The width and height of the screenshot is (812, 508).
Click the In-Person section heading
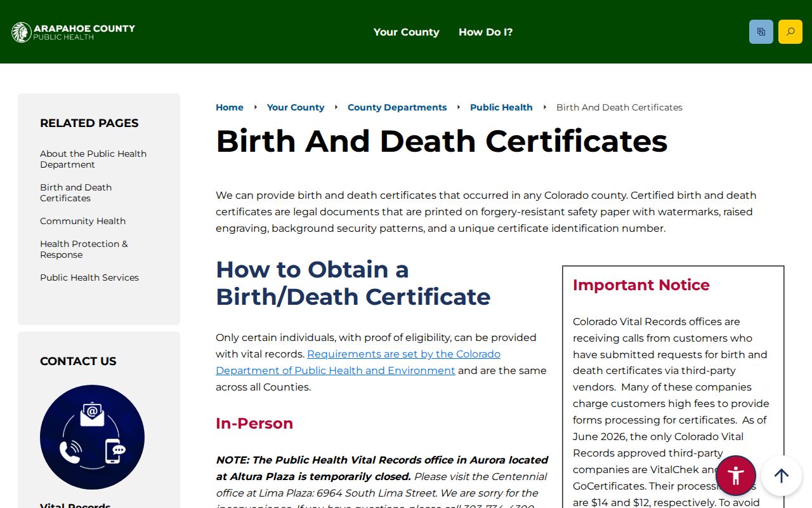[x=254, y=424]
